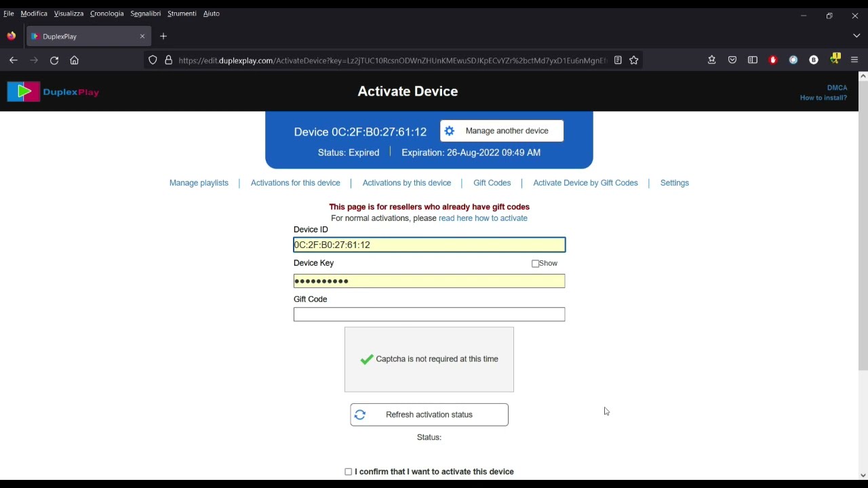Open Activate Device by Gift Codes
This screenshot has width=868, height=488.
coord(585,183)
